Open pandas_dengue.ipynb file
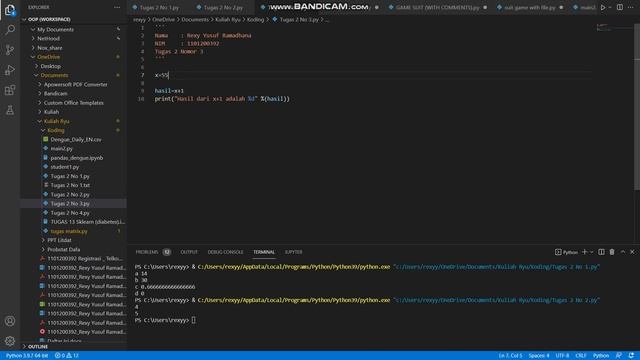 [x=73, y=158]
